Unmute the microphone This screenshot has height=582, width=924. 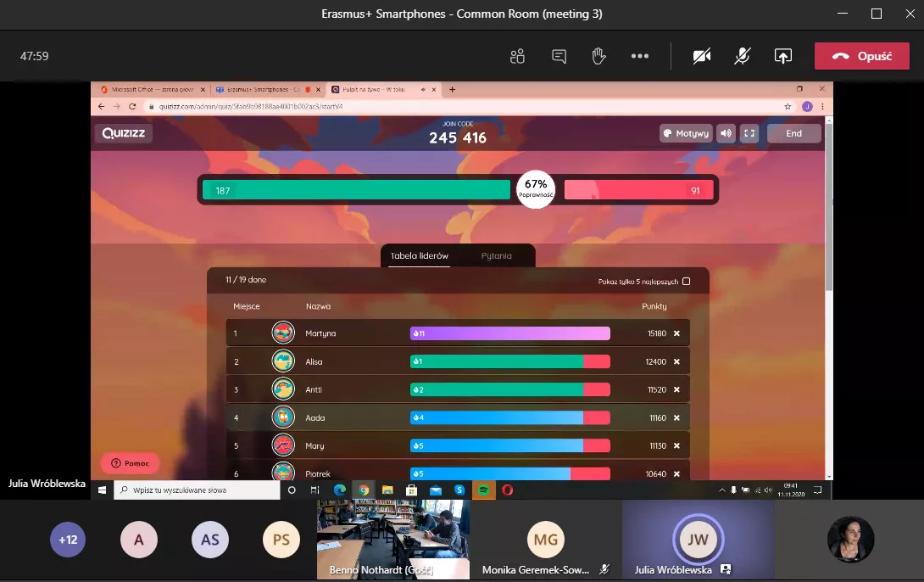point(742,56)
